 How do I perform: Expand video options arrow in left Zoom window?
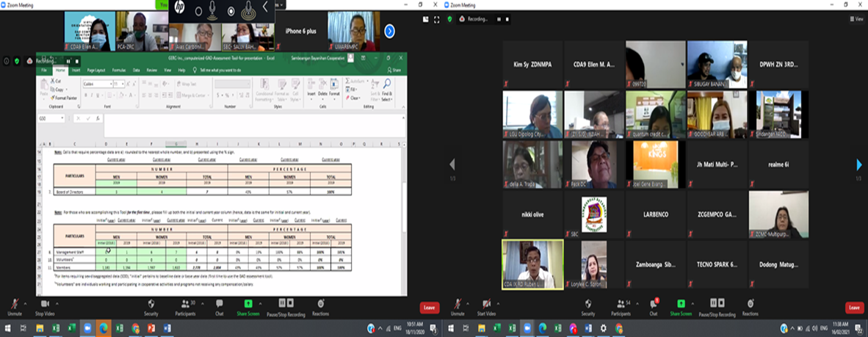coord(59,302)
